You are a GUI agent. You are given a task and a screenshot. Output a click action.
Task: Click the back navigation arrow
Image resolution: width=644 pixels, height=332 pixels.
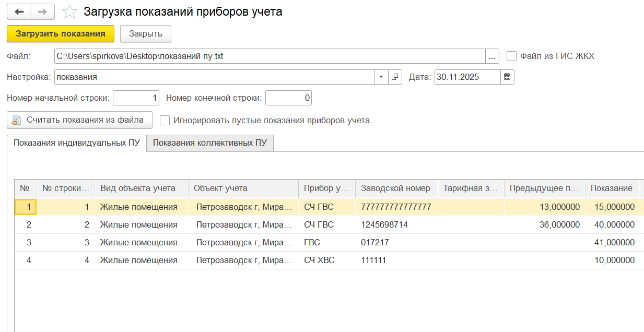coord(19,11)
